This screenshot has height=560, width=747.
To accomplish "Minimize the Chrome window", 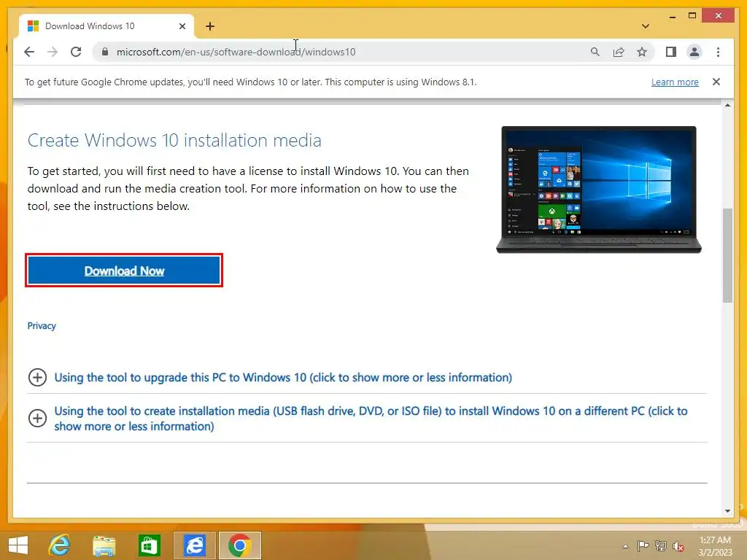I will click(672, 16).
